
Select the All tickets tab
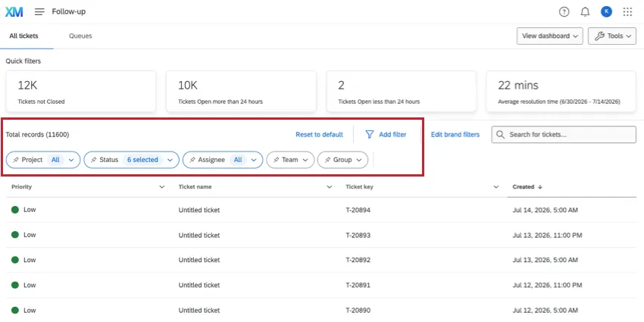pos(23,36)
